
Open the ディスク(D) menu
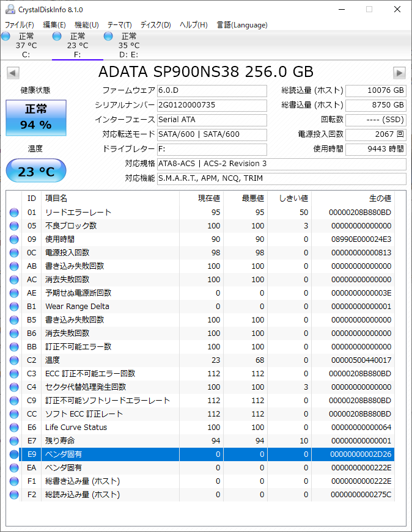pos(155,25)
